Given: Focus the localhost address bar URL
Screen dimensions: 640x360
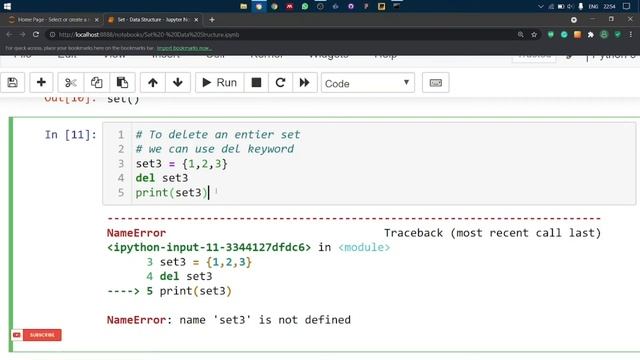Looking at the screenshot, I should click(x=149, y=35).
